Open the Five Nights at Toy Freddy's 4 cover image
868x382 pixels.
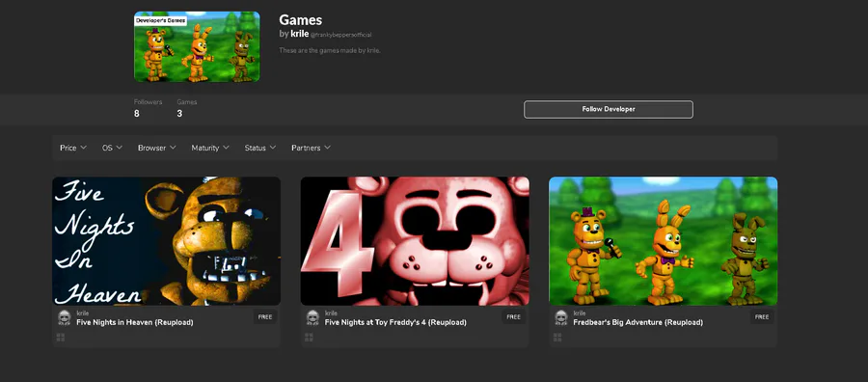415,241
